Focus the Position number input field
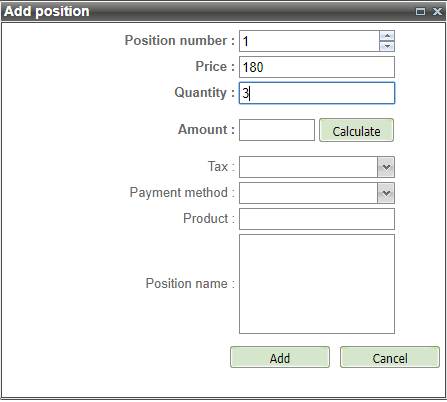447x402 pixels. pos(309,41)
